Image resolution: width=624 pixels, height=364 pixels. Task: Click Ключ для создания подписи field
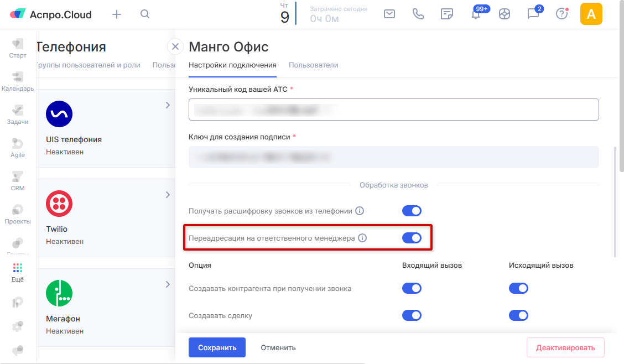tap(393, 157)
